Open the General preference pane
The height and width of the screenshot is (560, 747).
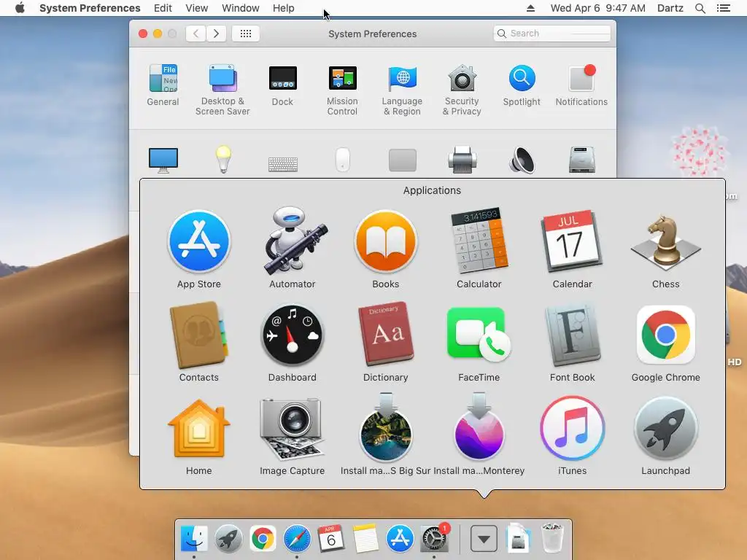(x=163, y=85)
